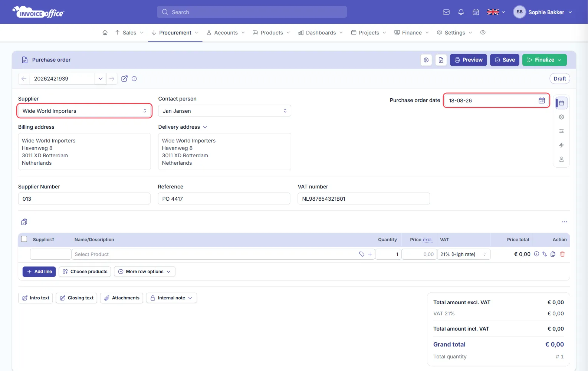Go to next purchase order arrow
Viewport: 588px width, 371px height.
[112, 79]
